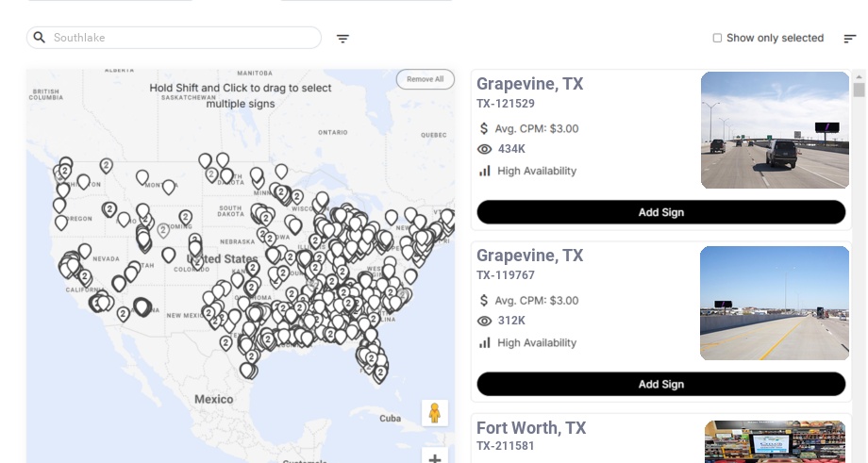
Task: Open the Grapevine TX-121529 billboard photo
Action: [775, 130]
